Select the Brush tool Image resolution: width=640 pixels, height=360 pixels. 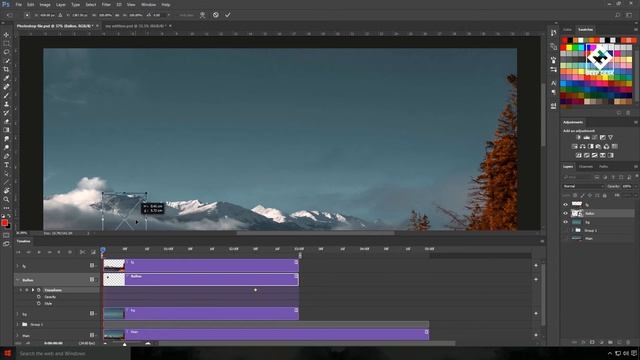(6, 96)
